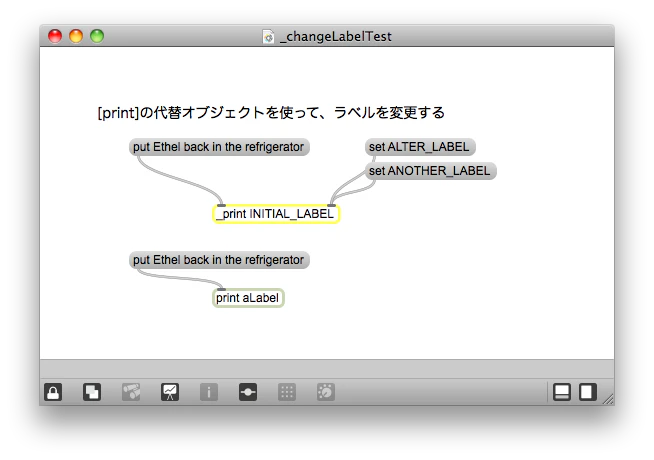Click the window title _changeLabelTest
Screen dimensions: 654x460
[x=336, y=37]
